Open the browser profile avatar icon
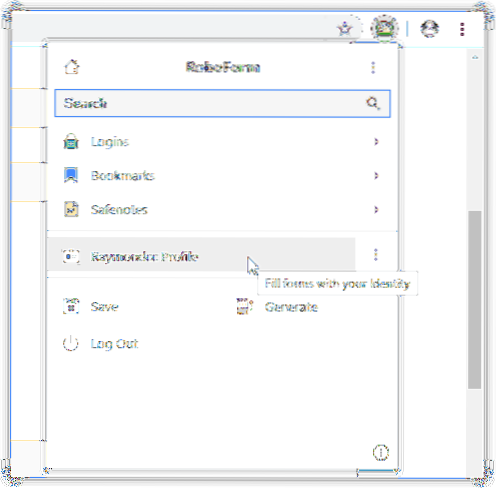 click(429, 29)
